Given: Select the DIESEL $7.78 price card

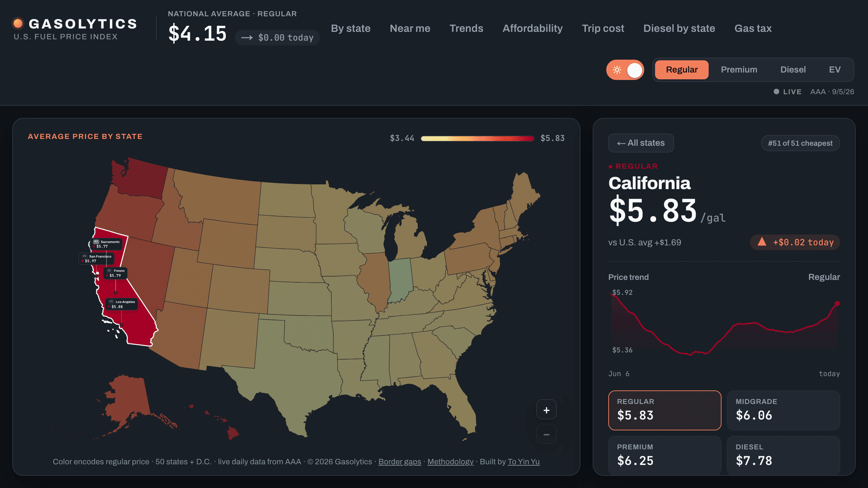Looking at the screenshot, I should pyautogui.click(x=783, y=455).
